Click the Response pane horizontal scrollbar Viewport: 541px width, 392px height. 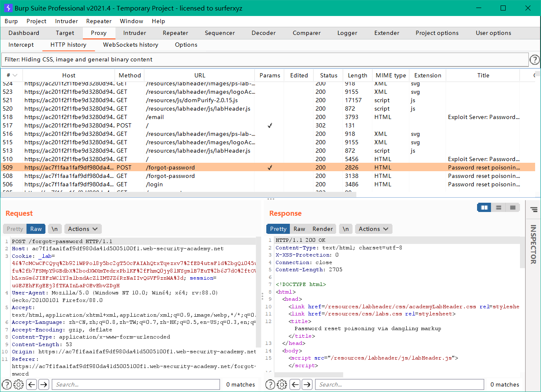pyautogui.click(x=309, y=374)
